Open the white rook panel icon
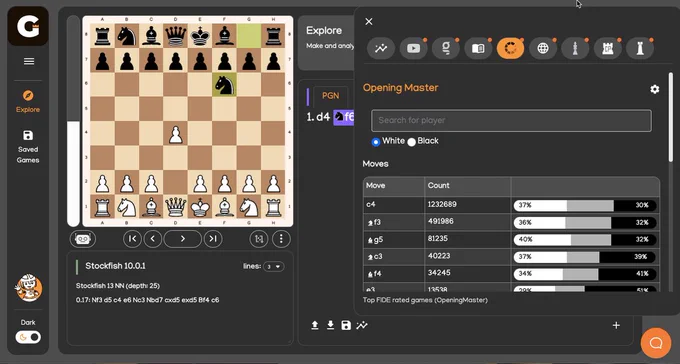The image size is (680, 364). pyautogui.click(x=640, y=49)
